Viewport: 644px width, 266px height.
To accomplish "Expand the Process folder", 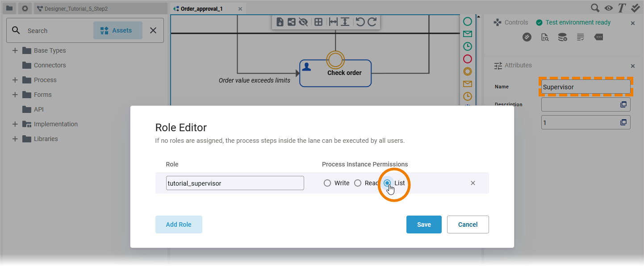I will coord(15,80).
